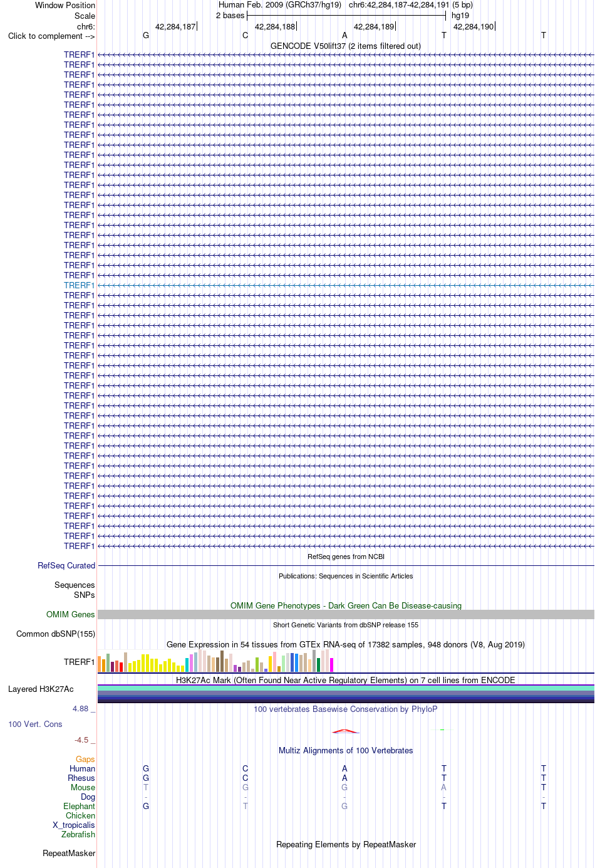595x868 pixels.
Task: Click the SNPs track label
Action: pos(85,595)
